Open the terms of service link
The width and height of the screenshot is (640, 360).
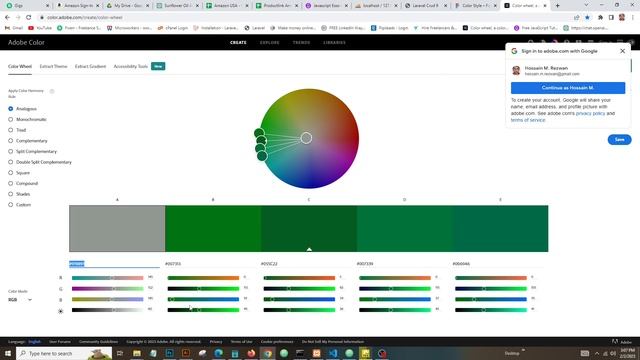click(x=528, y=120)
